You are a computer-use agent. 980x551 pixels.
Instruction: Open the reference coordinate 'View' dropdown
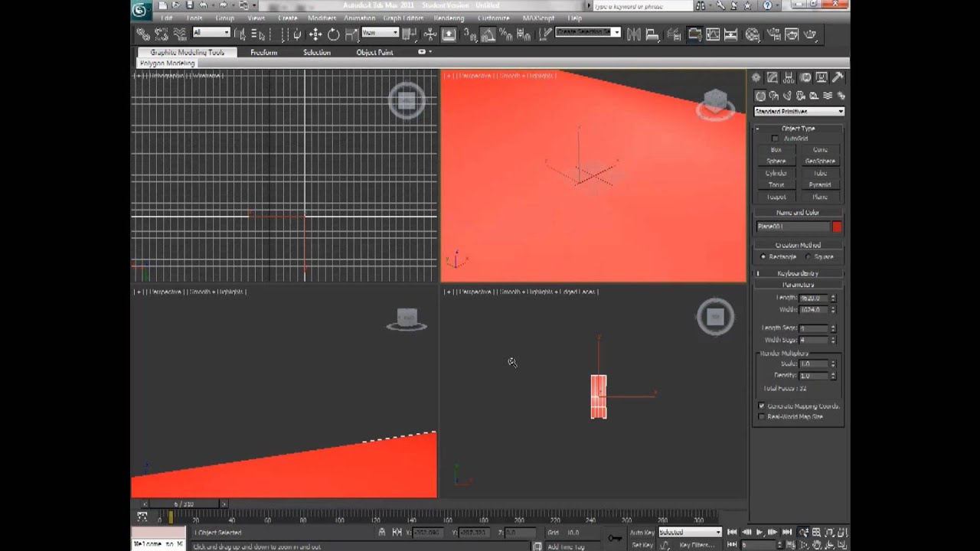point(381,33)
